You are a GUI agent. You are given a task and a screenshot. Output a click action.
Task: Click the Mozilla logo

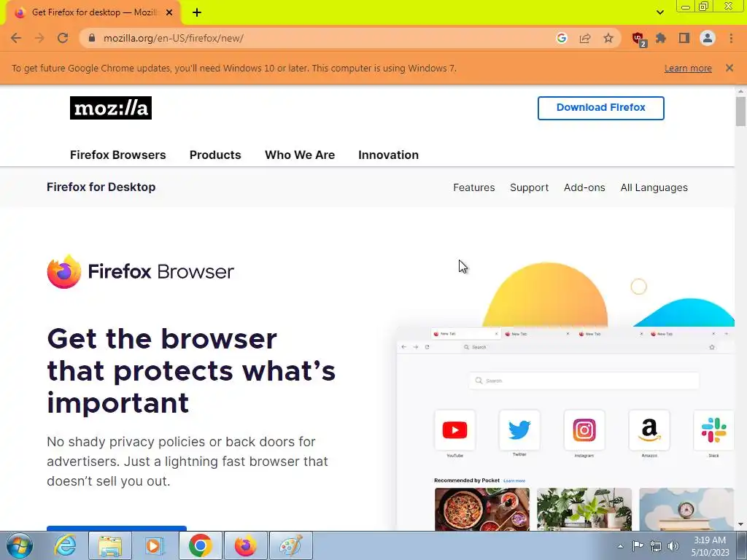tap(111, 108)
